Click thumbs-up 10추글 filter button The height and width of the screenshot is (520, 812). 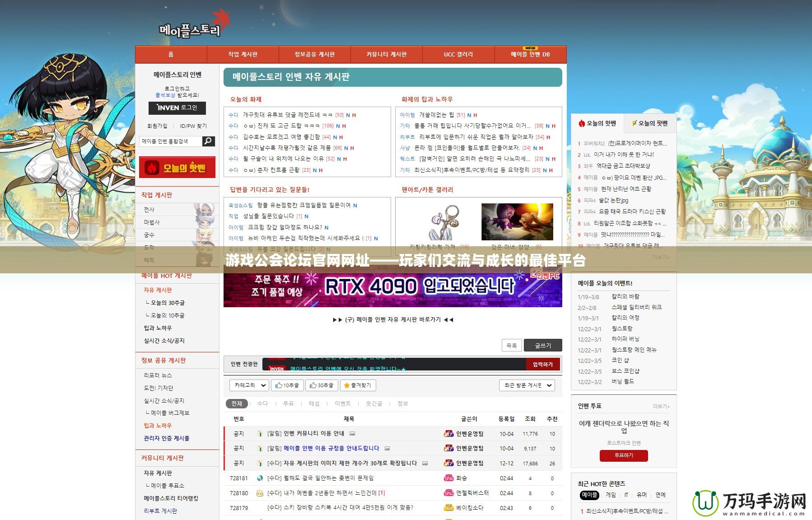point(287,385)
